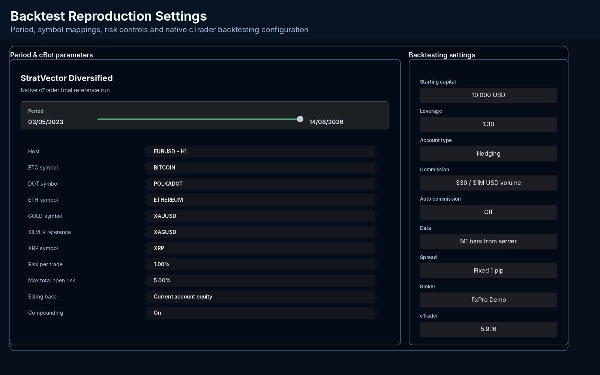Screen dimensions: 600x375
Task: Click the Backtest Reproduction Settings heading
Action: (x=108, y=16)
